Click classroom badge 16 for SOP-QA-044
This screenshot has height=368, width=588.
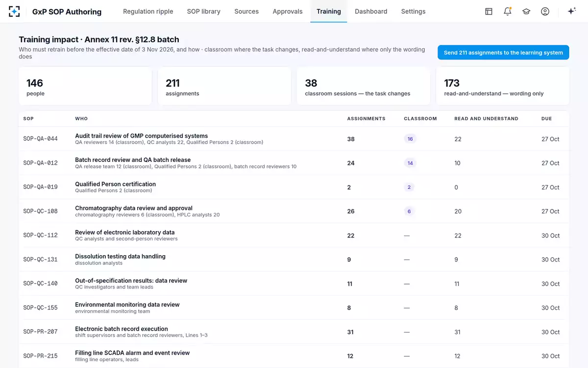[x=410, y=139]
